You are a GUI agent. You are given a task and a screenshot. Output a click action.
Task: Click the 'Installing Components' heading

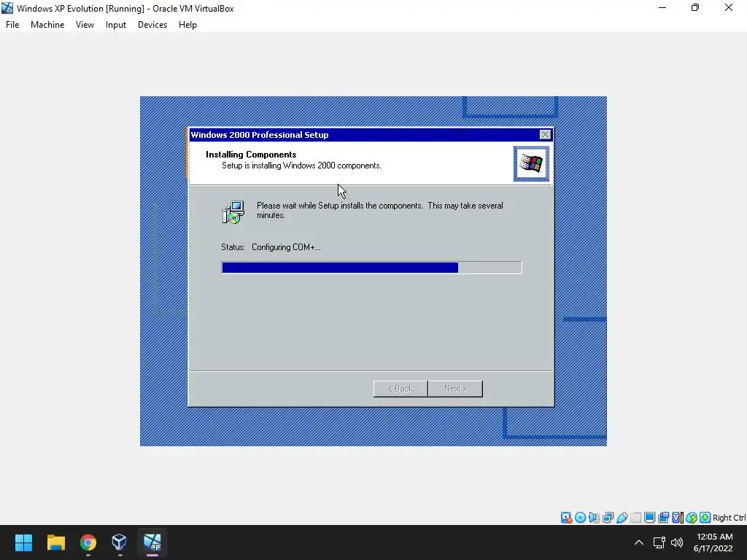(251, 155)
